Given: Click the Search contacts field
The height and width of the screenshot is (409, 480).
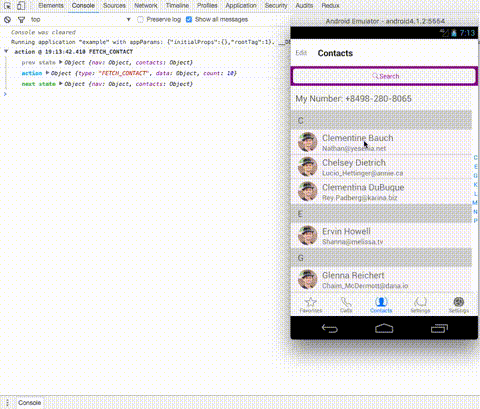Looking at the screenshot, I should click(x=384, y=76).
